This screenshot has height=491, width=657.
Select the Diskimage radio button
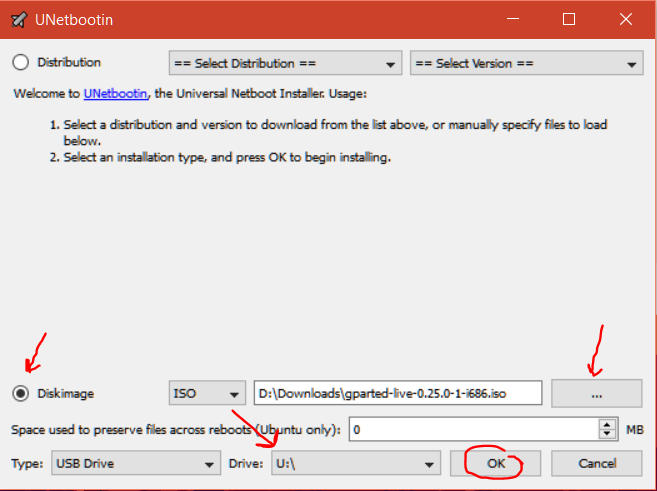point(21,393)
